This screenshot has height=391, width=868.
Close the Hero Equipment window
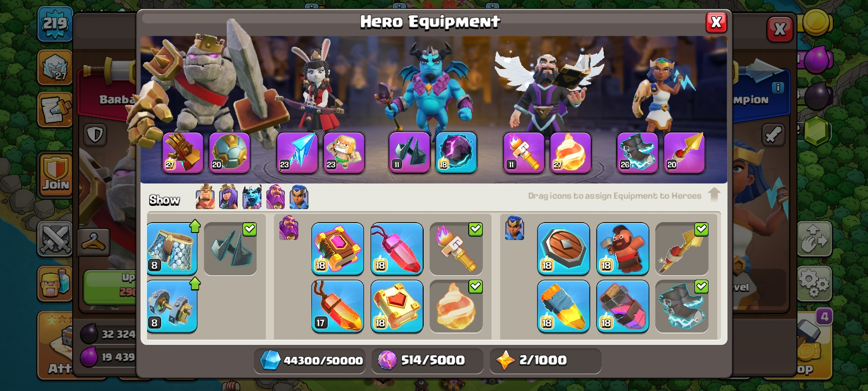716,22
